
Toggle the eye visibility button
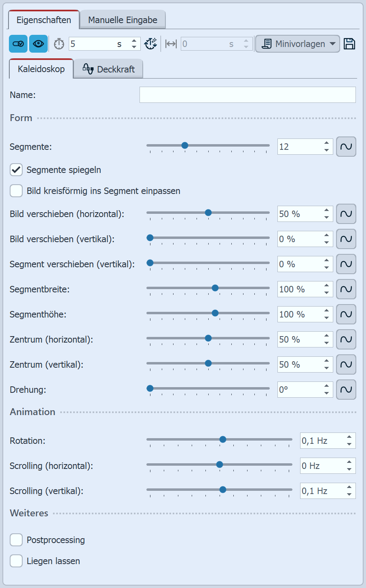38,44
